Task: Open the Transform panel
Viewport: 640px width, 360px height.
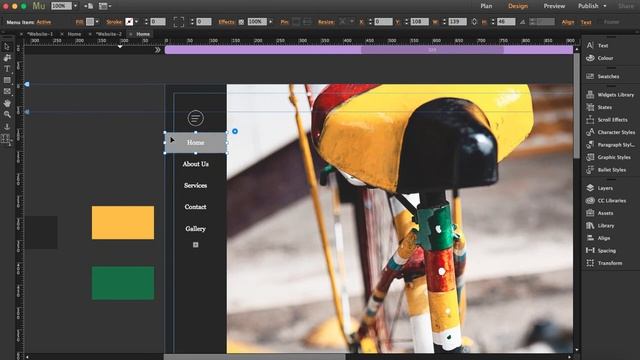Action: coord(611,263)
